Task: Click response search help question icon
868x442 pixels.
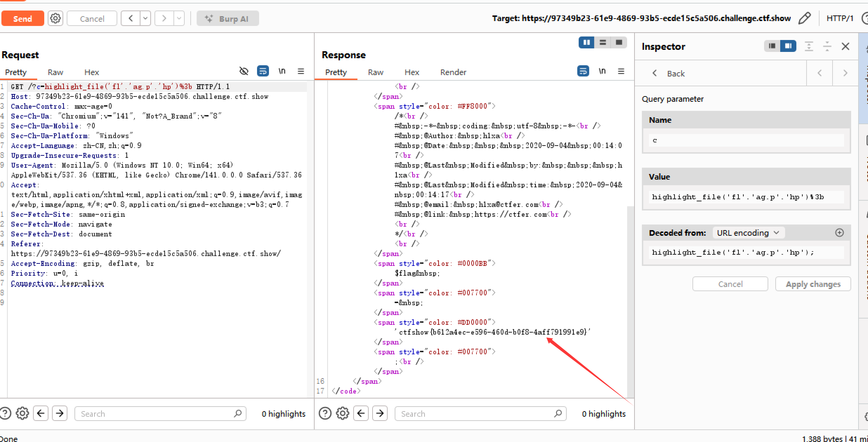Action: point(325,413)
